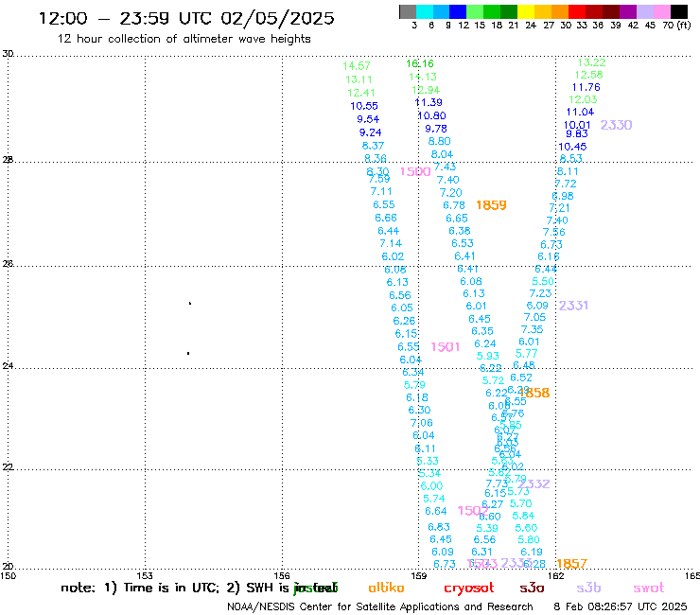Select the 's3a' satellite legend label
Screen dimensions: 700x615
[532, 588]
